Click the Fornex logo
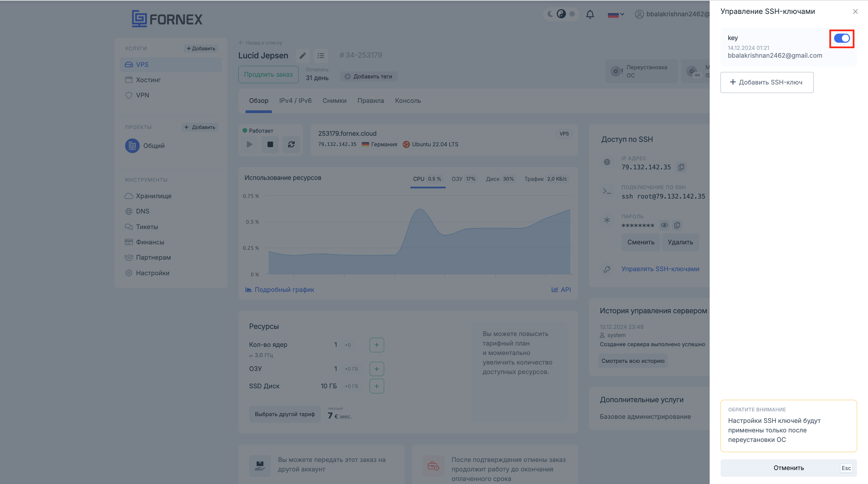 point(167,19)
